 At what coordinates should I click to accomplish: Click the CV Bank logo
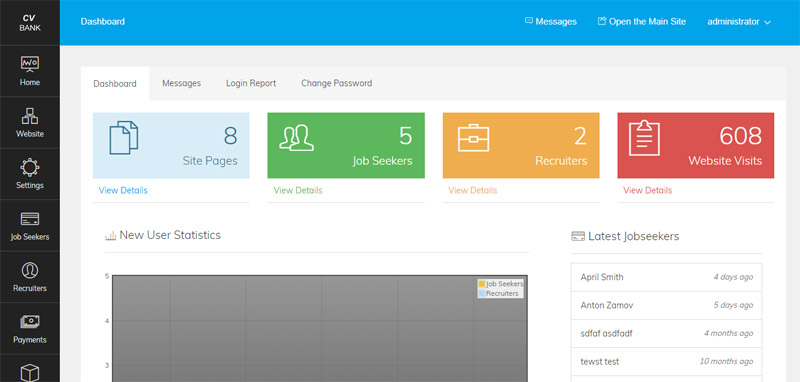[30, 23]
